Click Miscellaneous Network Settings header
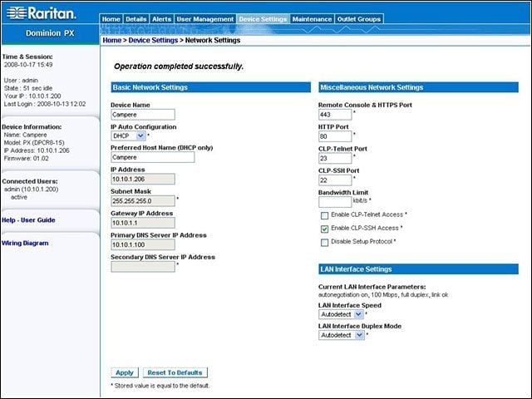The height and width of the screenshot is (399, 532). point(418,87)
